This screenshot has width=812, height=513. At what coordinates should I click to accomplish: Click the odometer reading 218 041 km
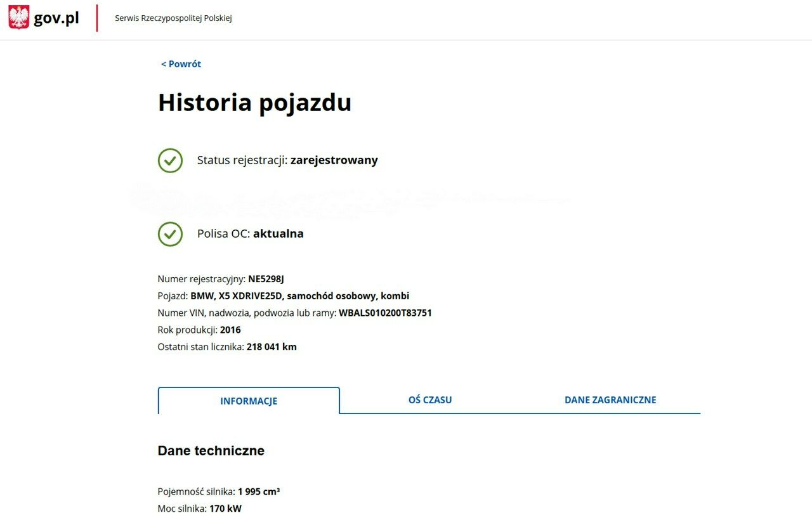272,347
